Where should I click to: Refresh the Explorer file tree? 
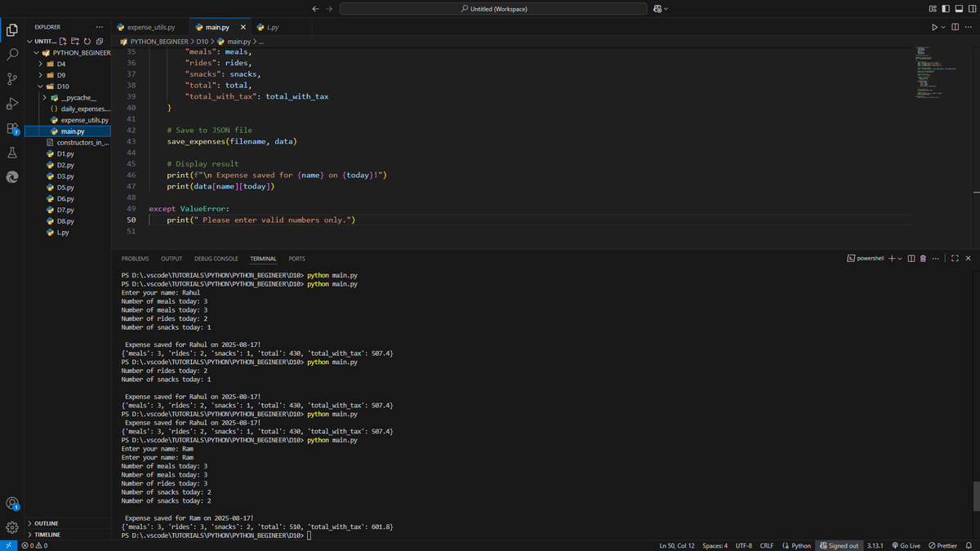pos(87,42)
